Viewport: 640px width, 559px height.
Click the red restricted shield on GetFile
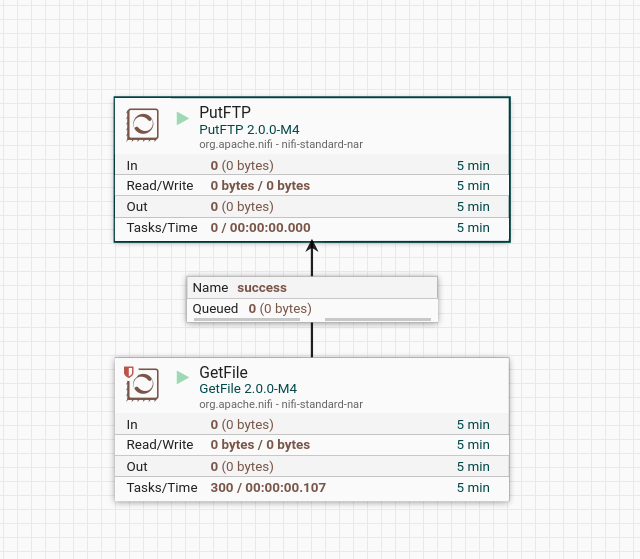[x=129, y=372]
